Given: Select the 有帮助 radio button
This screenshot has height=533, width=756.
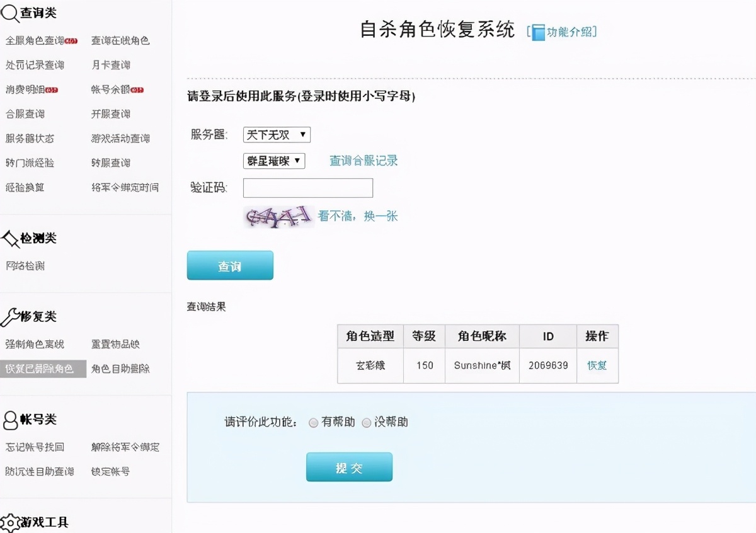Looking at the screenshot, I should coord(313,423).
